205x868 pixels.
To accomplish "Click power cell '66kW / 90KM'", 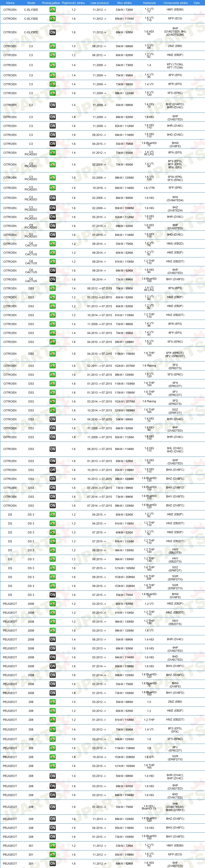I will click(x=124, y=198).
